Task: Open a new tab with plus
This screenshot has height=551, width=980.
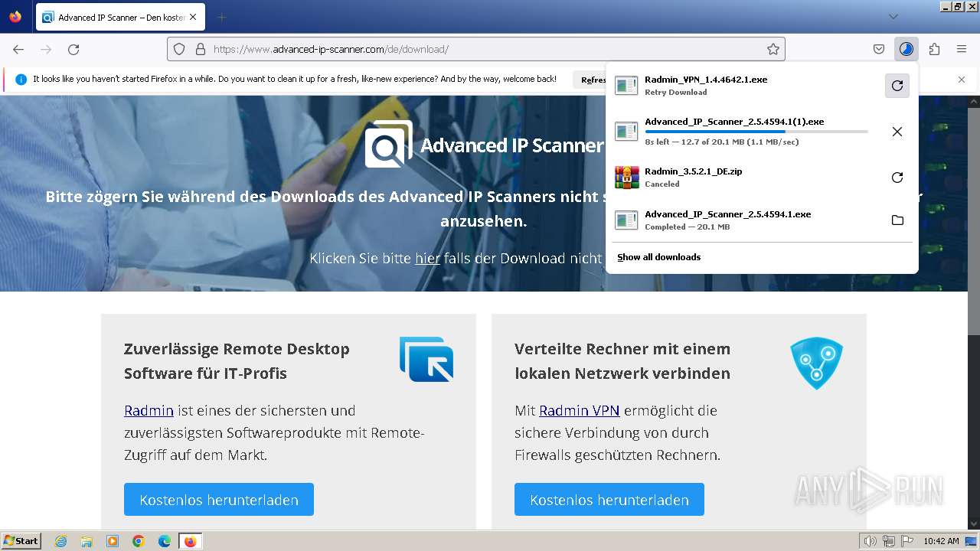Action: coord(221,17)
